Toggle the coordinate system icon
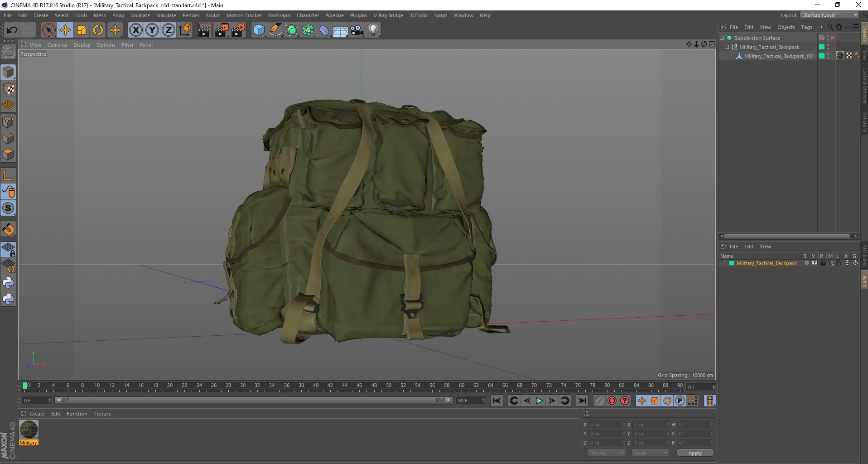This screenshot has height=464, width=868. tap(185, 30)
